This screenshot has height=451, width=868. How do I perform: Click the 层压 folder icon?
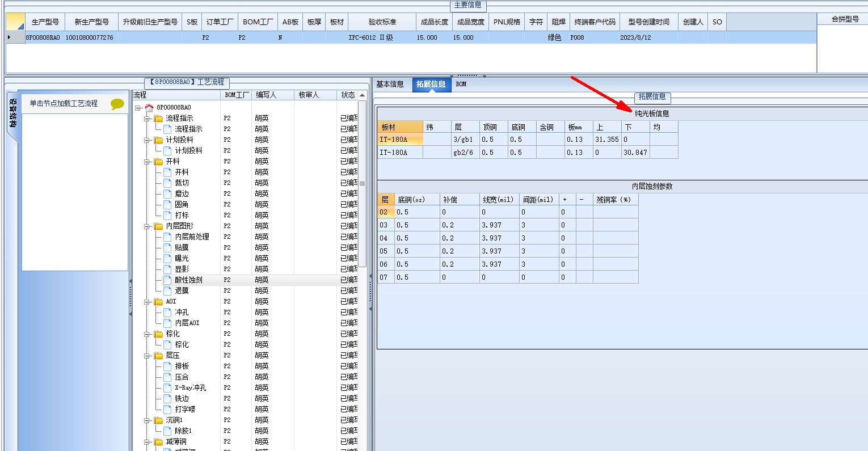point(158,356)
